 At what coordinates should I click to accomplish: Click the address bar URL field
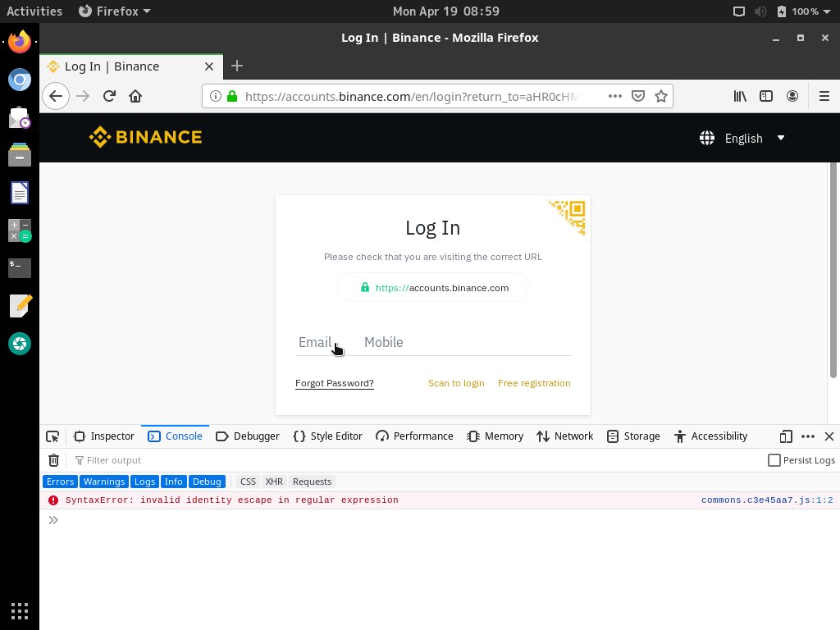tap(411, 97)
